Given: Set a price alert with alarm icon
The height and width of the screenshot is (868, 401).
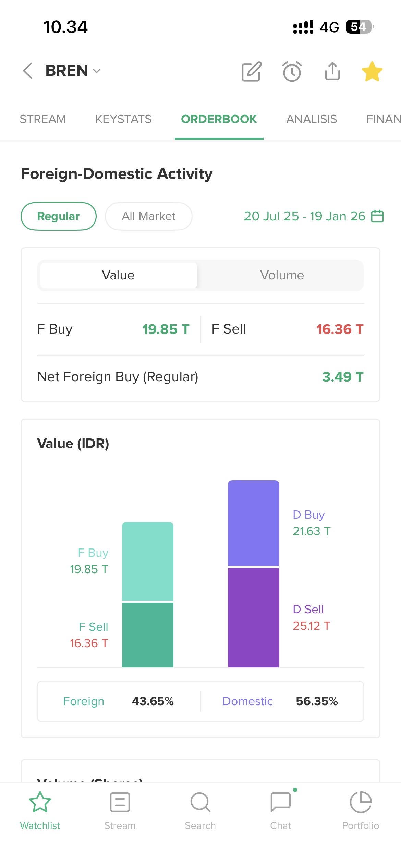Looking at the screenshot, I should (x=292, y=72).
